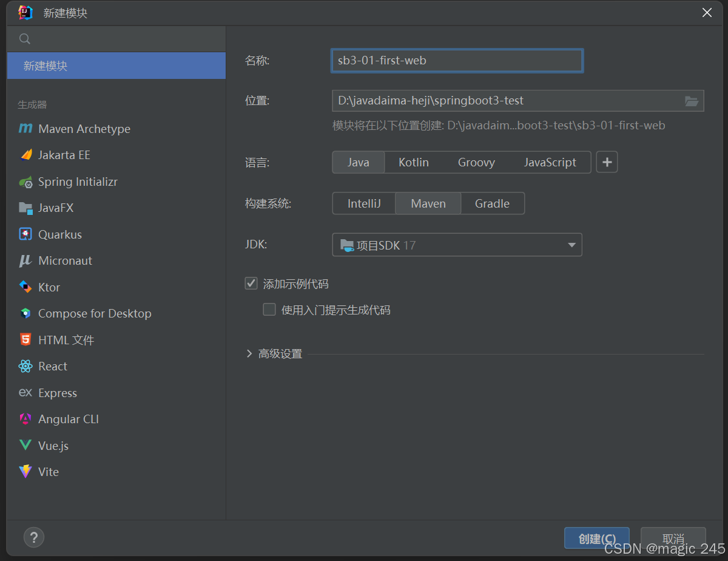
Task: Click the Quarkus generator icon
Action: tap(25, 234)
